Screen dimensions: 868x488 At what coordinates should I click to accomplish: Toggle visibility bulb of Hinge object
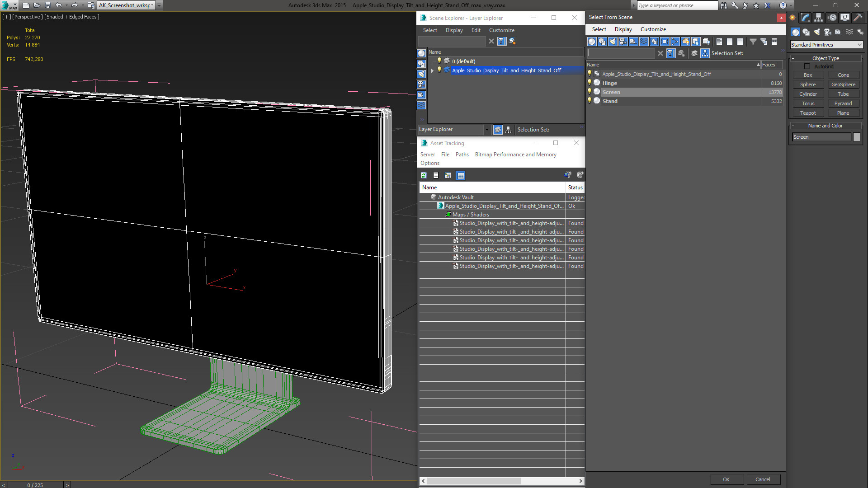[x=590, y=83]
